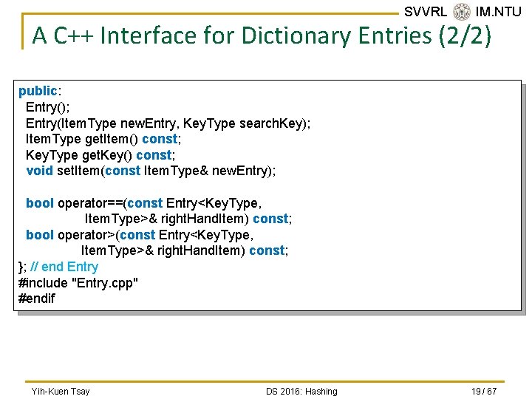Click the '#include "Entry.cpp"' line
Screen dimensions: 532x399
[78, 283]
